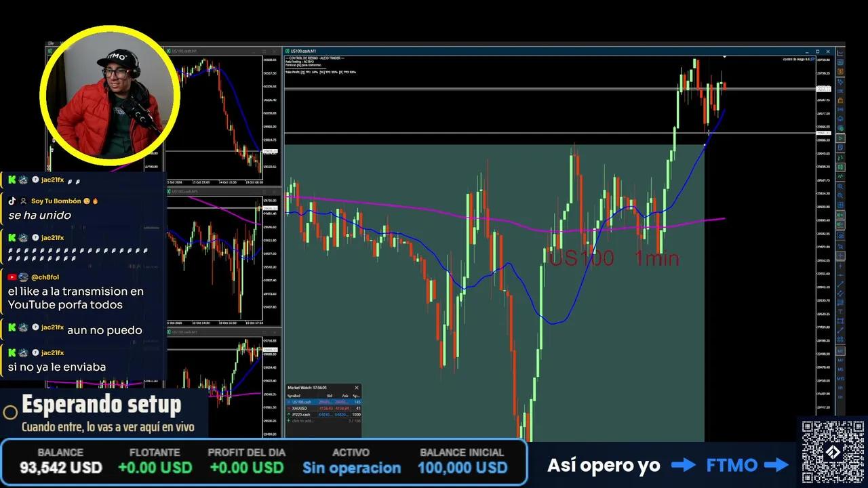Select the rectangle drawing tool icon

(x=840, y=321)
